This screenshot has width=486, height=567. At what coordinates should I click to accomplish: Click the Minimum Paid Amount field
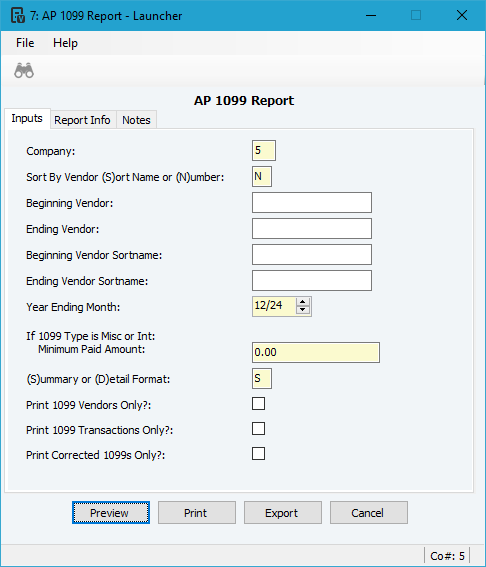click(316, 352)
